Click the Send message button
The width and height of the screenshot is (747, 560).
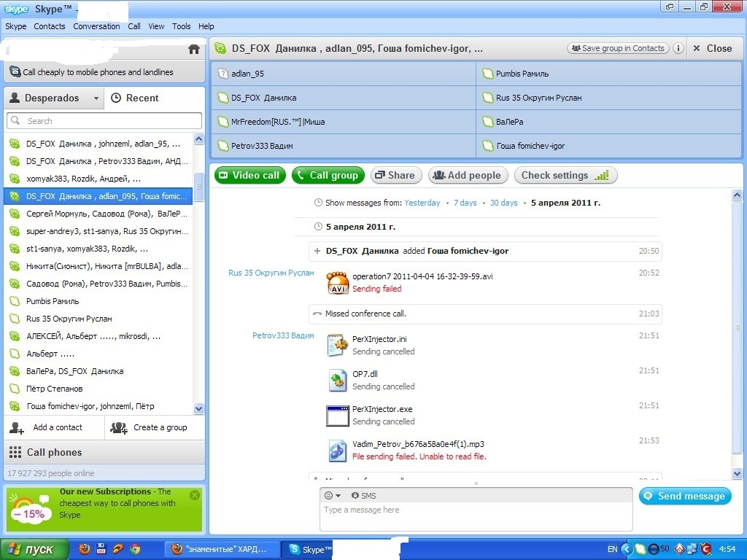tap(685, 496)
